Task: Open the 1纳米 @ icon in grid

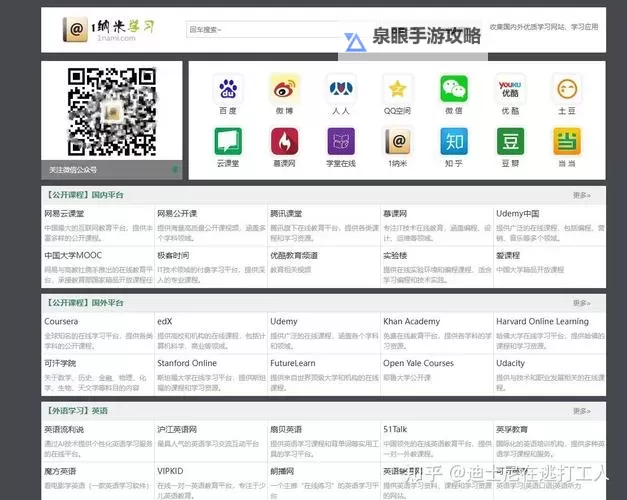Action: [x=397, y=141]
